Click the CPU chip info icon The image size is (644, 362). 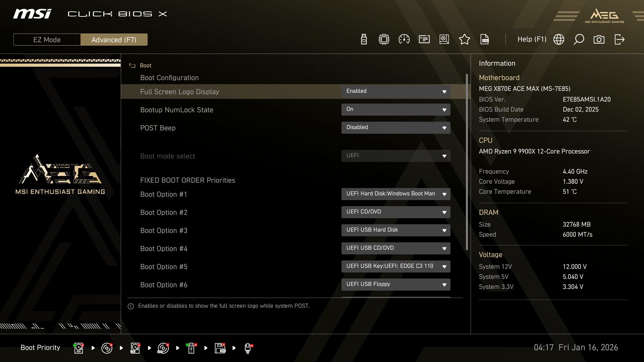click(383, 39)
